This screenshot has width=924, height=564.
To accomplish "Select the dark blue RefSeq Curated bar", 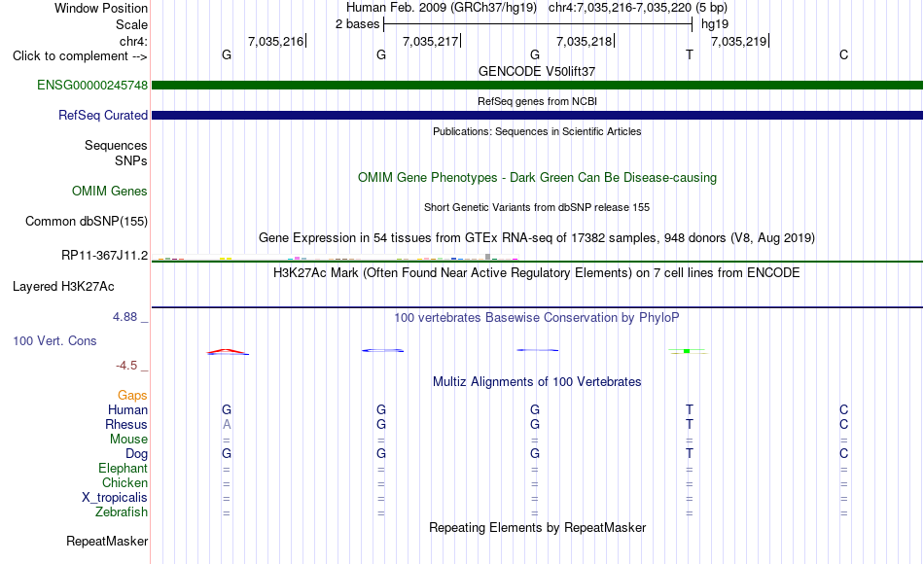I will [x=537, y=115].
